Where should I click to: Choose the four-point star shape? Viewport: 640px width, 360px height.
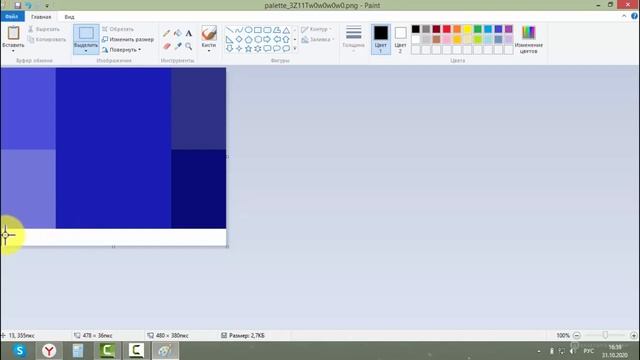(x=239, y=49)
